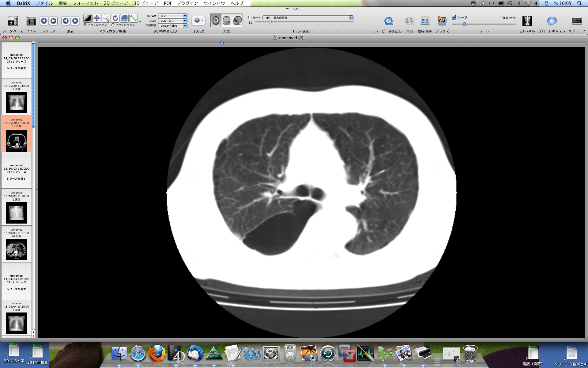The width and height of the screenshot is (588, 368).
Task: Open Trash in the Dock
Action: point(470,354)
